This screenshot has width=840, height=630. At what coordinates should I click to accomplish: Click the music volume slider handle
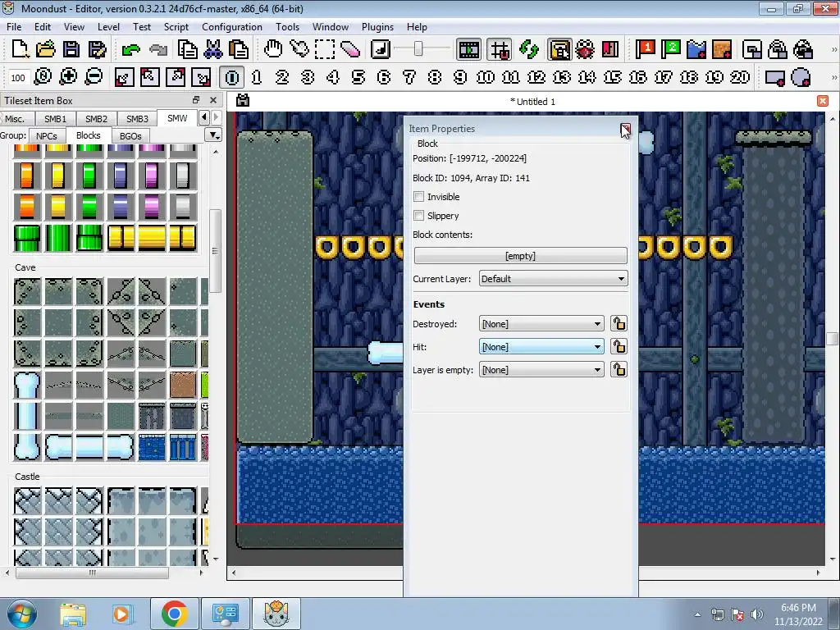pyautogui.click(x=418, y=49)
